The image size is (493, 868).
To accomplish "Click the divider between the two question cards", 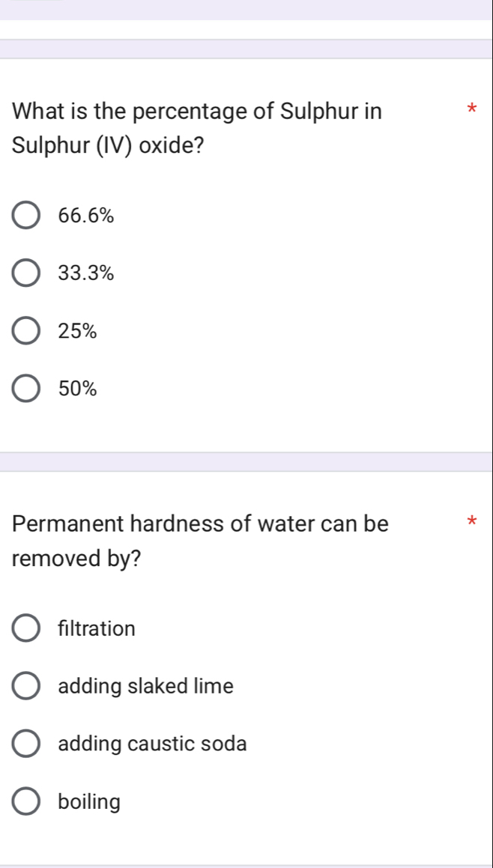I will coord(246,461).
